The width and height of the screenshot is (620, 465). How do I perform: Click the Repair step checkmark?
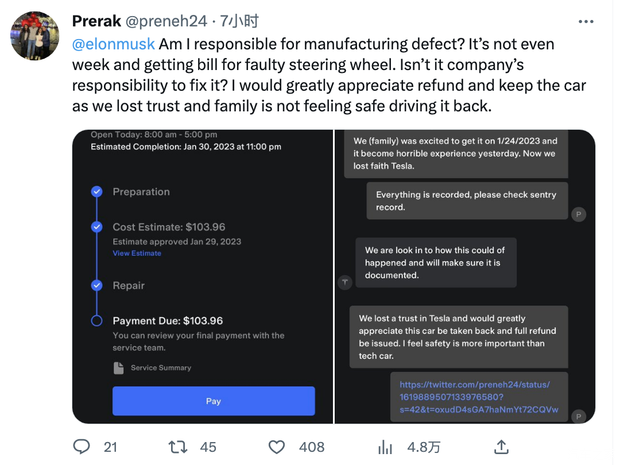pyautogui.click(x=97, y=285)
